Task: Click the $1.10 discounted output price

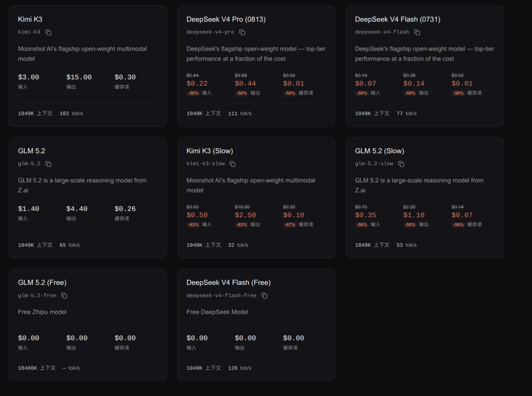Action: click(x=414, y=215)
